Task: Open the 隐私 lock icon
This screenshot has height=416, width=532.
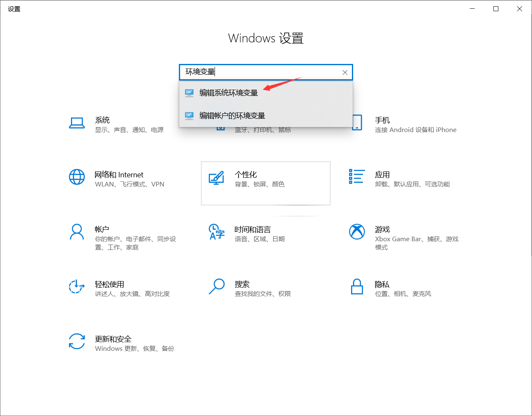Action: click(357, 286)
